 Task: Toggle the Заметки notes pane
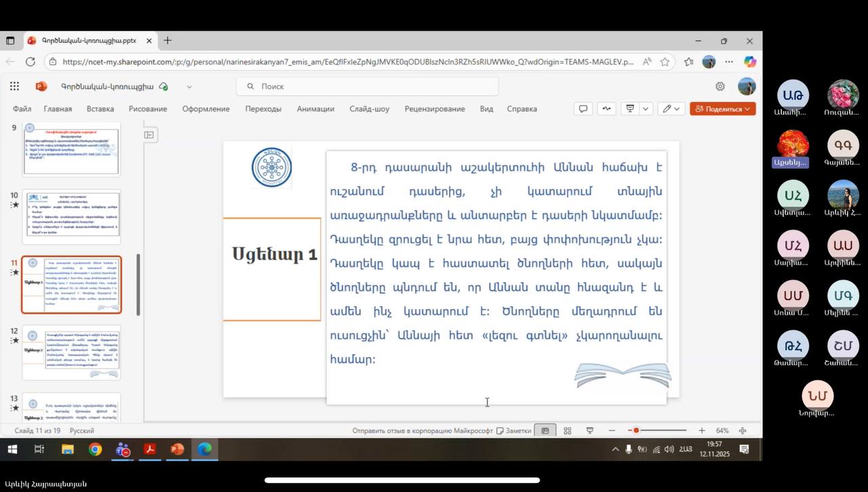(513, 431)
